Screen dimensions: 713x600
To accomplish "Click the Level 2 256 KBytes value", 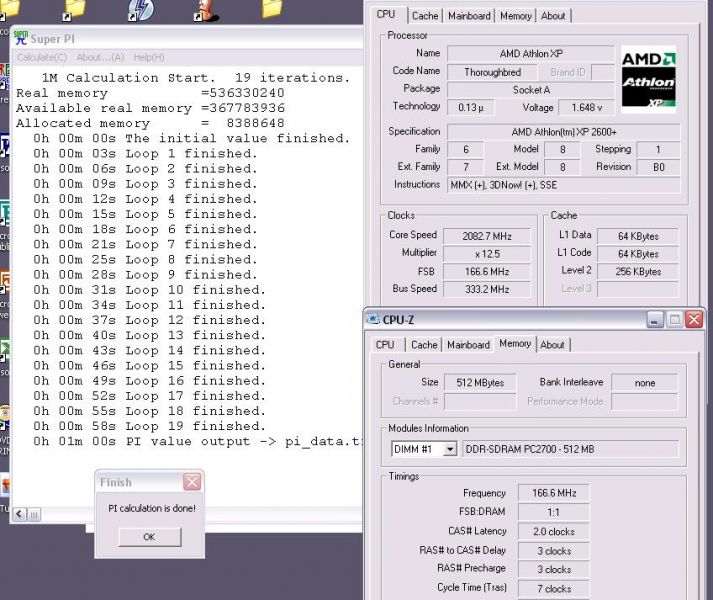I will tap(638, 272).
